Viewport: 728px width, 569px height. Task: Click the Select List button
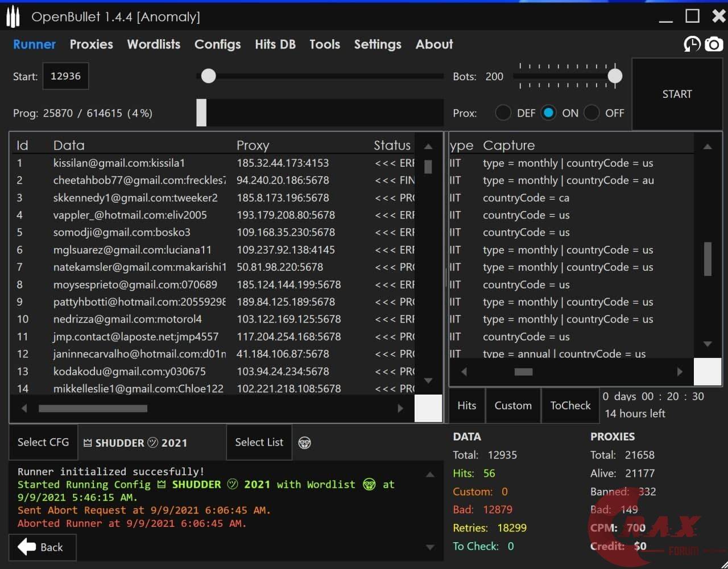tap(259, 442)
